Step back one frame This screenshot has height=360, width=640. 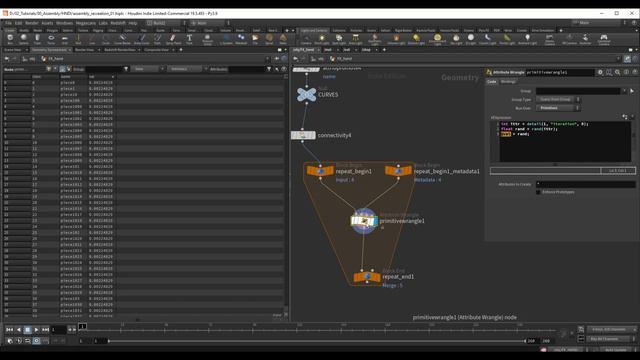pos(71,329)
